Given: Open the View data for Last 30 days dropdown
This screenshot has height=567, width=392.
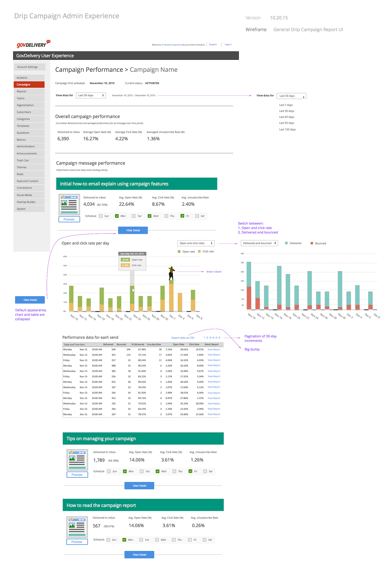Looking at the screenshot, I should (x=91, y=96).
